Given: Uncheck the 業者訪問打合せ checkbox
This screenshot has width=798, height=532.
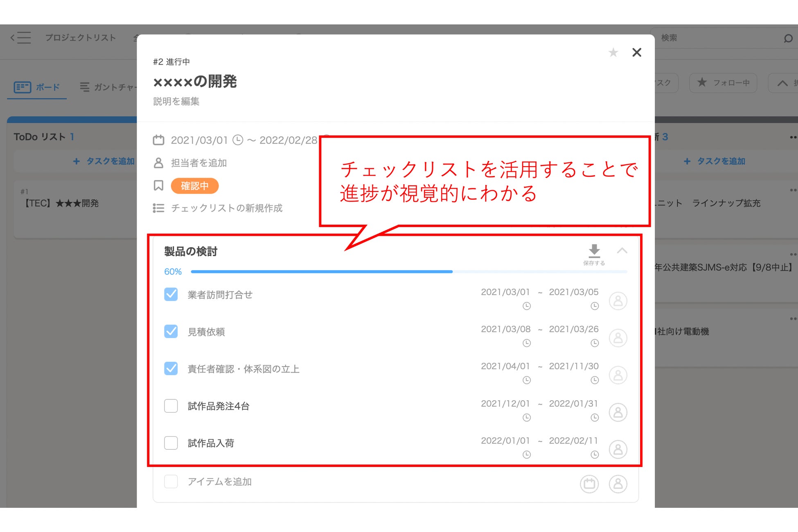Looking at the screenshot, I should coord(171,294).
